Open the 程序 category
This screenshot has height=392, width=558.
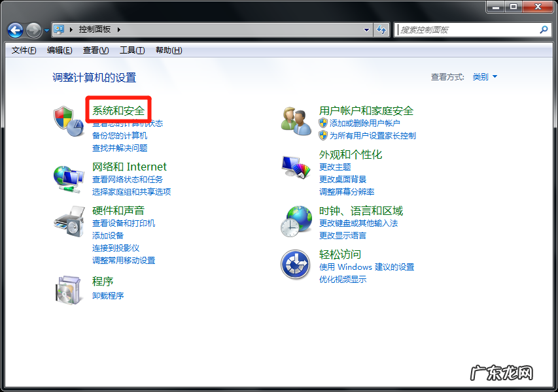pos(103,282)
